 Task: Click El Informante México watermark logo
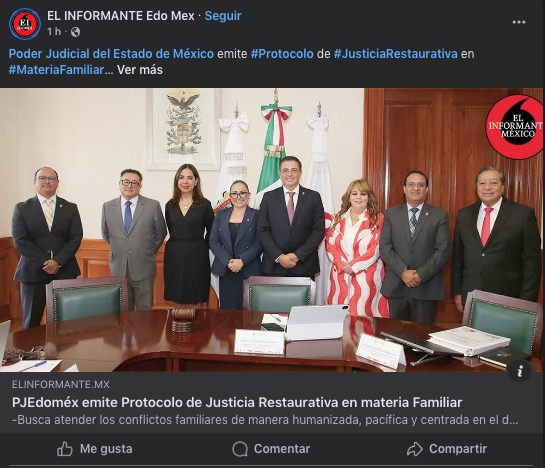click(515, 127)
